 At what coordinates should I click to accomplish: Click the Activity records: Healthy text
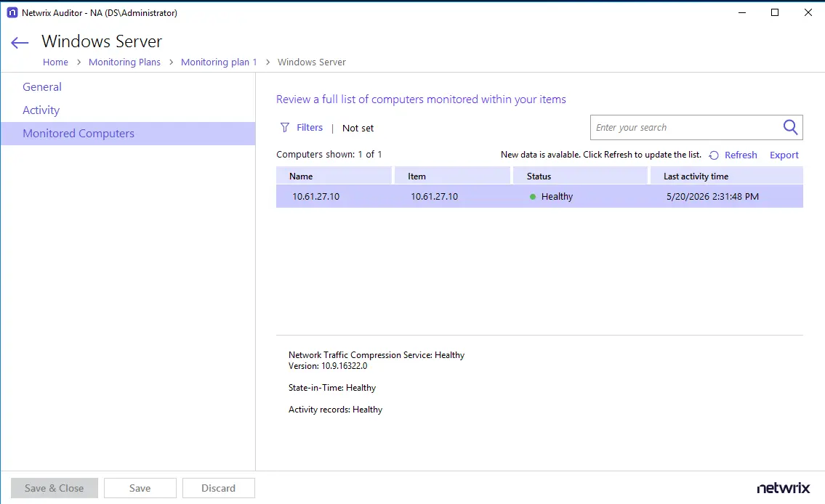coord(335,410)
